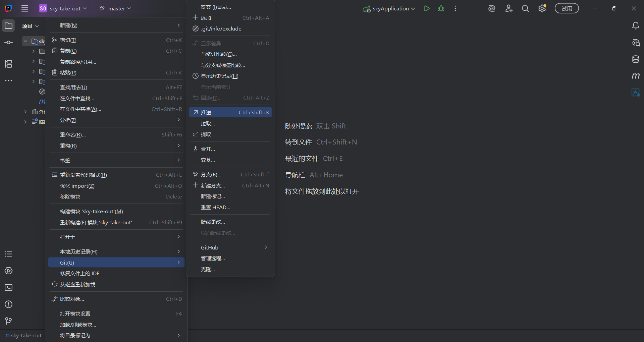
Task: Open the Terminal tool window
Action: 9,288
